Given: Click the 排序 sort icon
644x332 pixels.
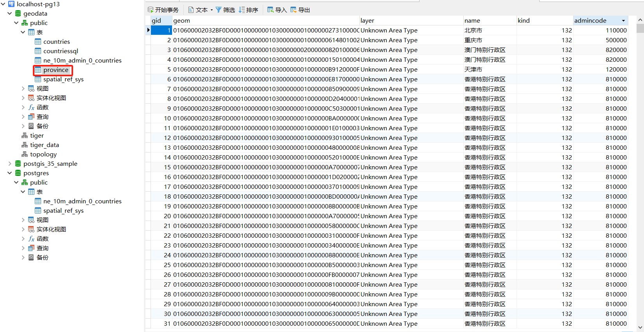Looking at the screenshot, I should pos(242,10).
